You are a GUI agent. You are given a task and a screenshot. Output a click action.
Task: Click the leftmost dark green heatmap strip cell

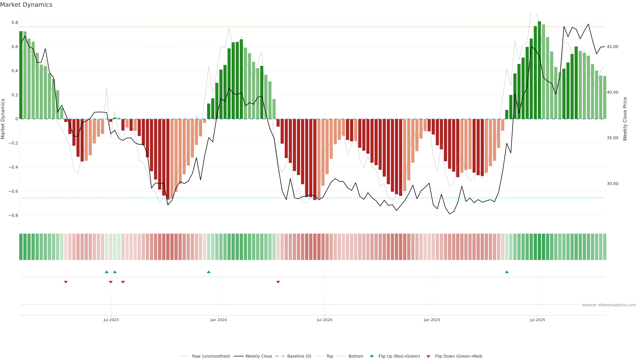21,247
